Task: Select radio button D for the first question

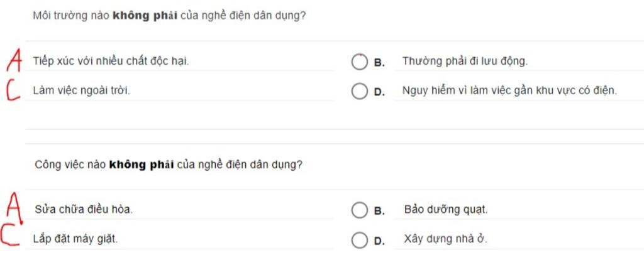Action: 359,92
